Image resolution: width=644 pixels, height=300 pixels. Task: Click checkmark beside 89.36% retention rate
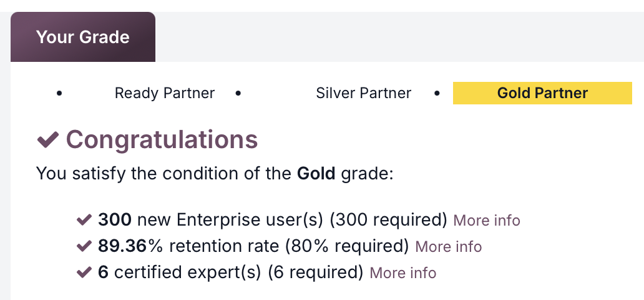(x=84, y=246)
